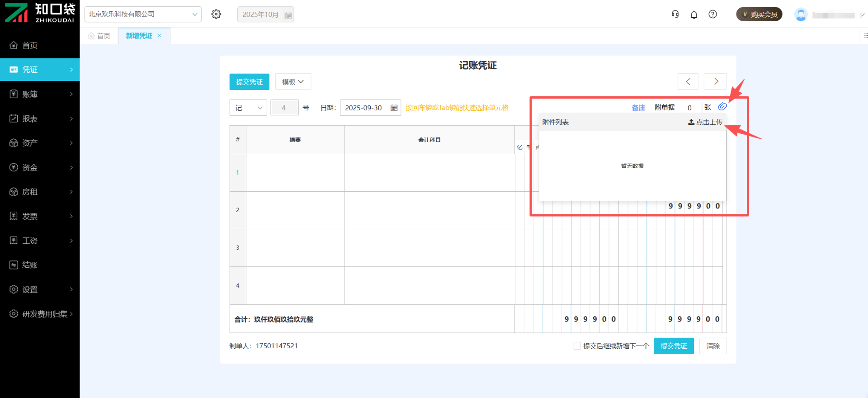Screen dimensions: 868x398
Task: Click the upload icon in attachment list
Action: [691, 122]
